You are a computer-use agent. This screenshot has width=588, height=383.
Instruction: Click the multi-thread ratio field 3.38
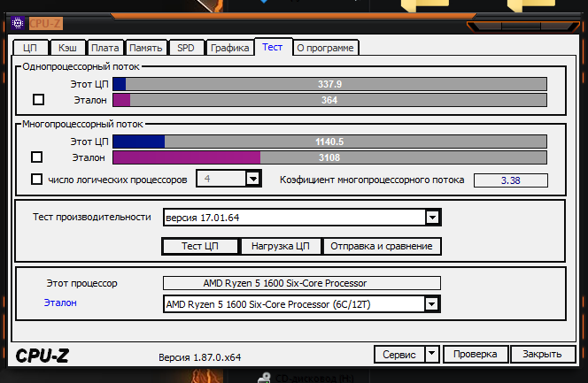(511, 180)
